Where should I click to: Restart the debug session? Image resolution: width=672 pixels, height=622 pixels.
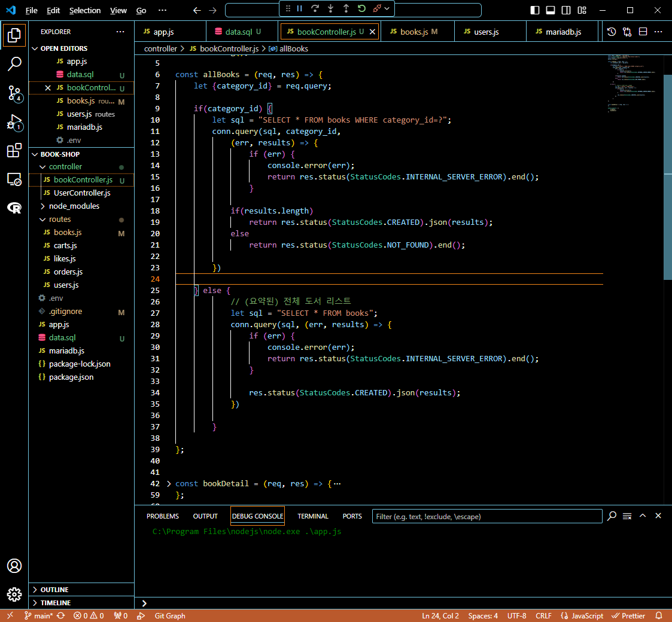click(x=361, y=8)
